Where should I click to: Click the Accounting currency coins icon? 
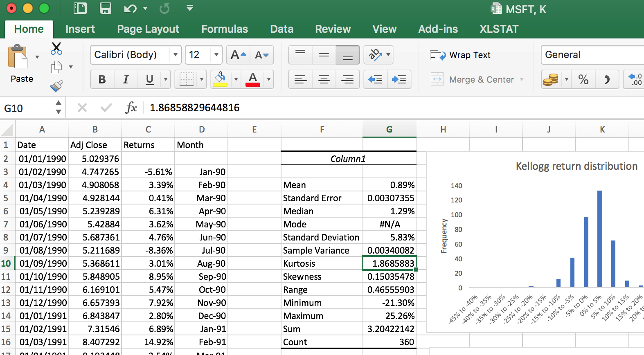pyautogui.click(x=551, y=79)
